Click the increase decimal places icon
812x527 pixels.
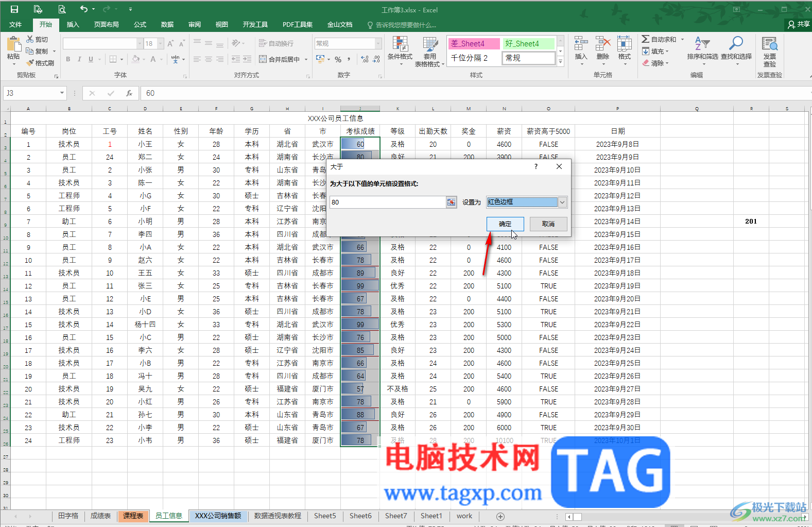point(365,59)
